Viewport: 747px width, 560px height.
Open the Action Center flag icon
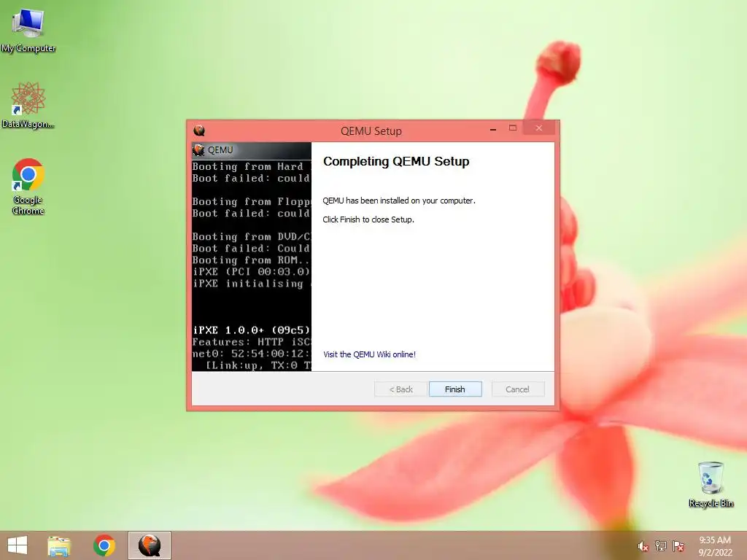678,546
